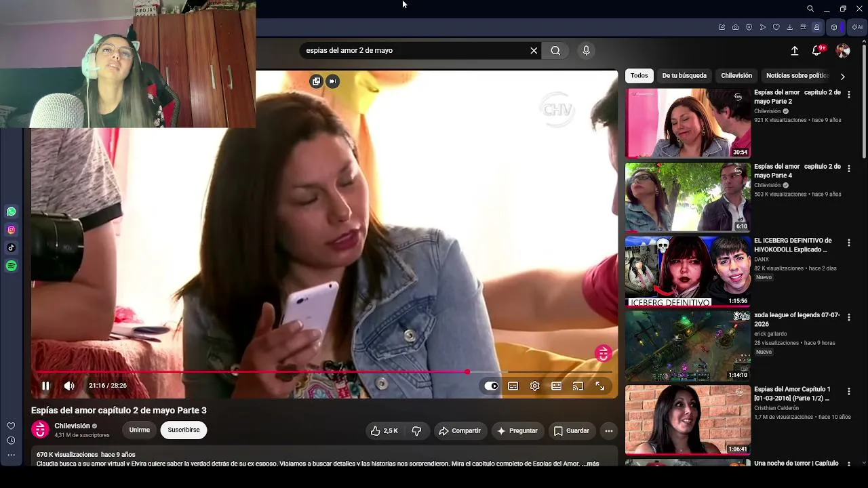
Task: Open browser downloads icon
Action: point(790,28)
